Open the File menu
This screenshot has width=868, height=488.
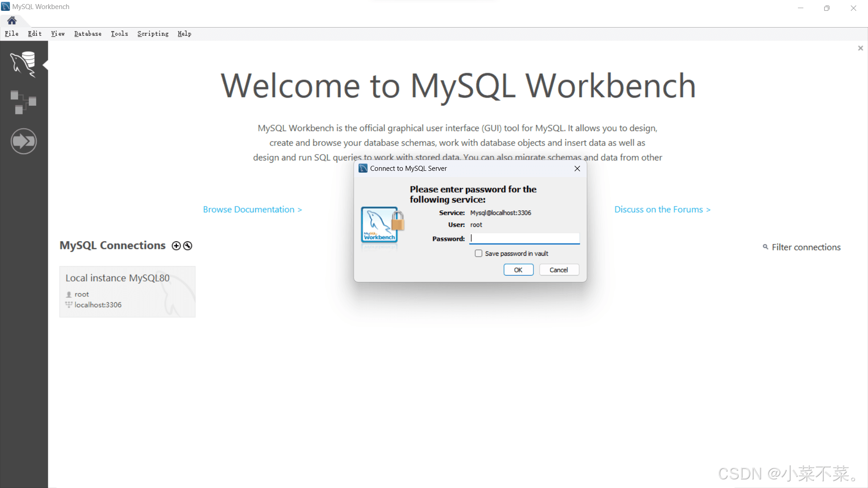[x=12, y=34]
